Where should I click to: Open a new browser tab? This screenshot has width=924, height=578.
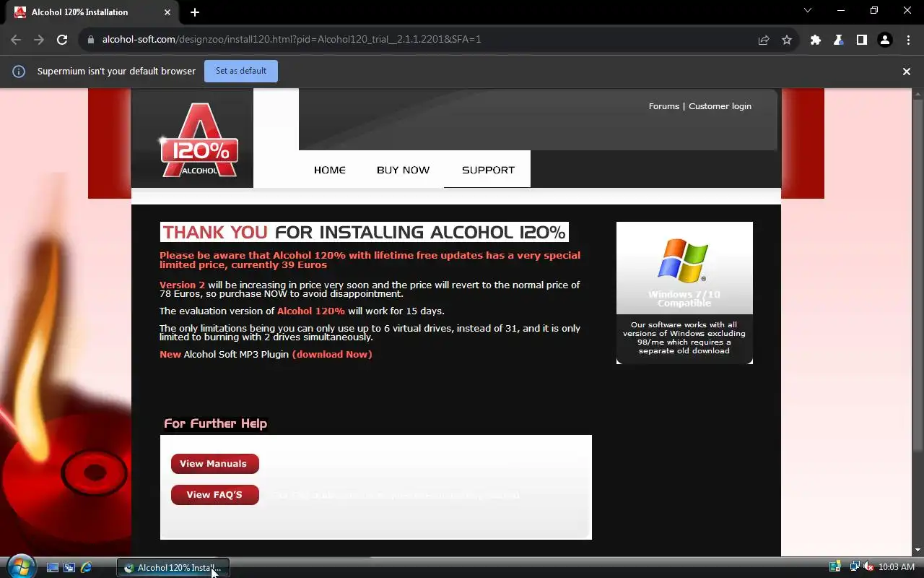click(x=195, y=12)
